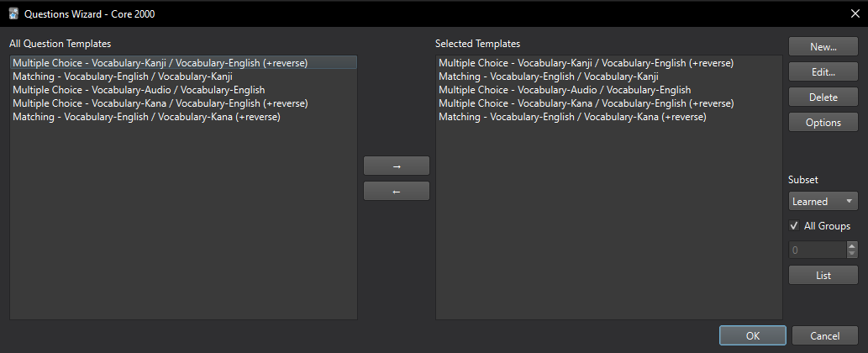Toggle the All Groups checkbox

[794, 226]
